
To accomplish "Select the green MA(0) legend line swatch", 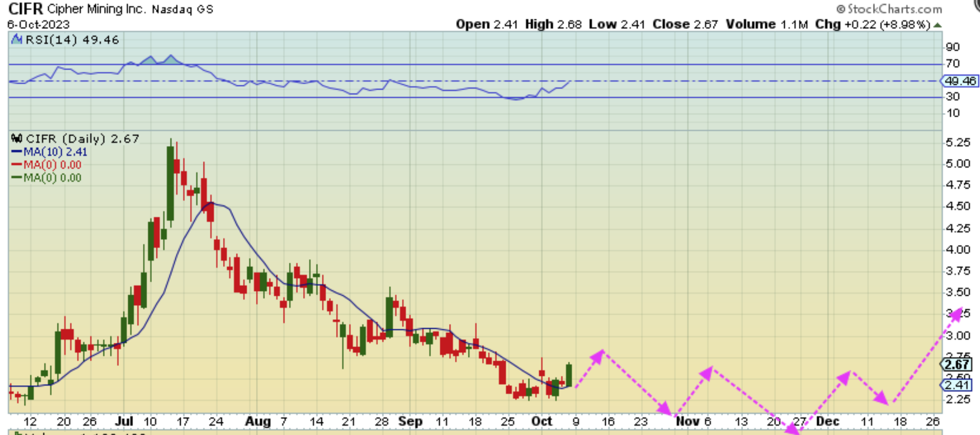I will (x=16, y=178).
